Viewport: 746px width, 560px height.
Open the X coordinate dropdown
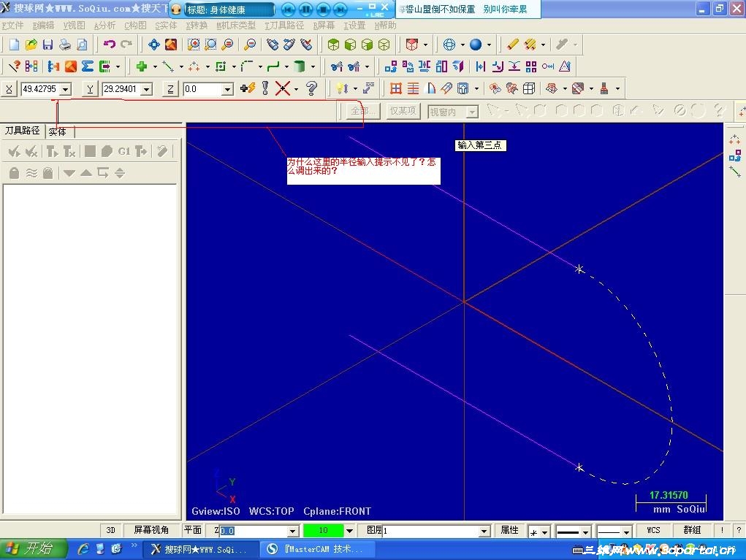[x=66, y=89]
